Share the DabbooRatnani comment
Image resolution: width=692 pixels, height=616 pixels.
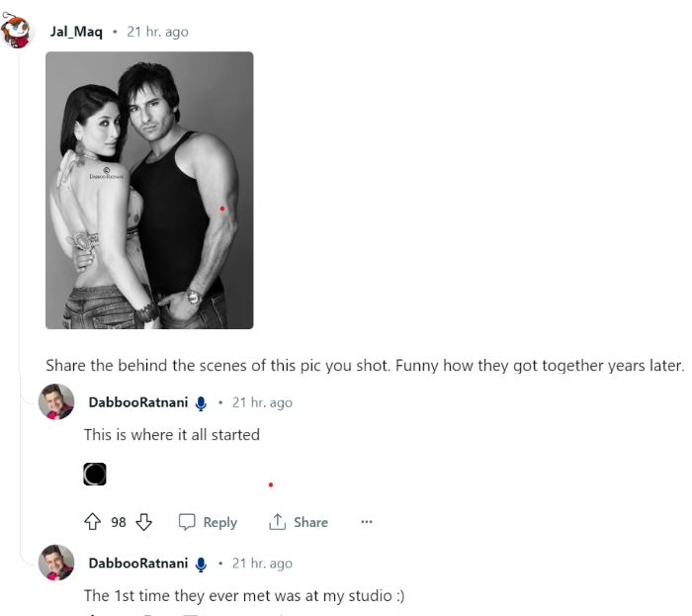pyautogui.click(x=299, y=522)
